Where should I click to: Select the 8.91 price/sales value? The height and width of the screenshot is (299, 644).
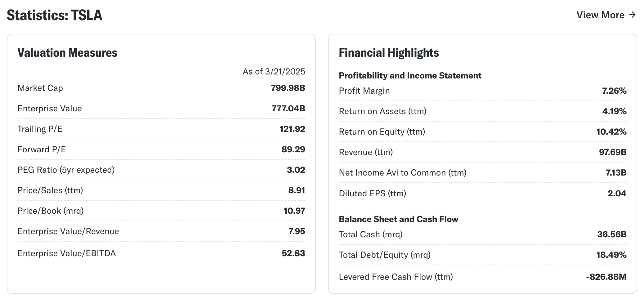pos(297,190)
